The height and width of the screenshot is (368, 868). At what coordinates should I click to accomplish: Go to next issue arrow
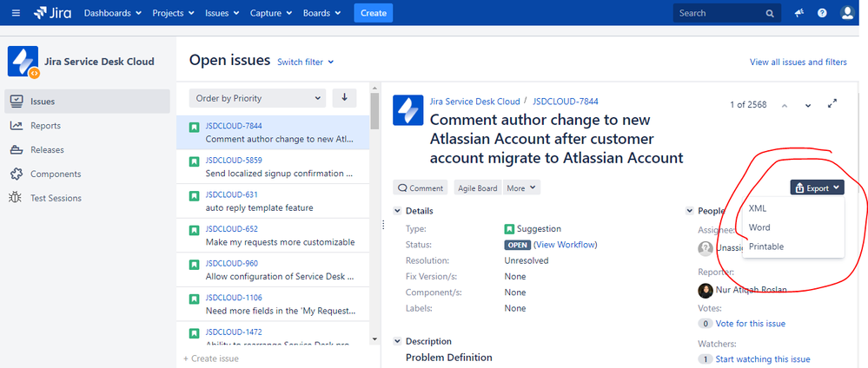coord(808,105)
